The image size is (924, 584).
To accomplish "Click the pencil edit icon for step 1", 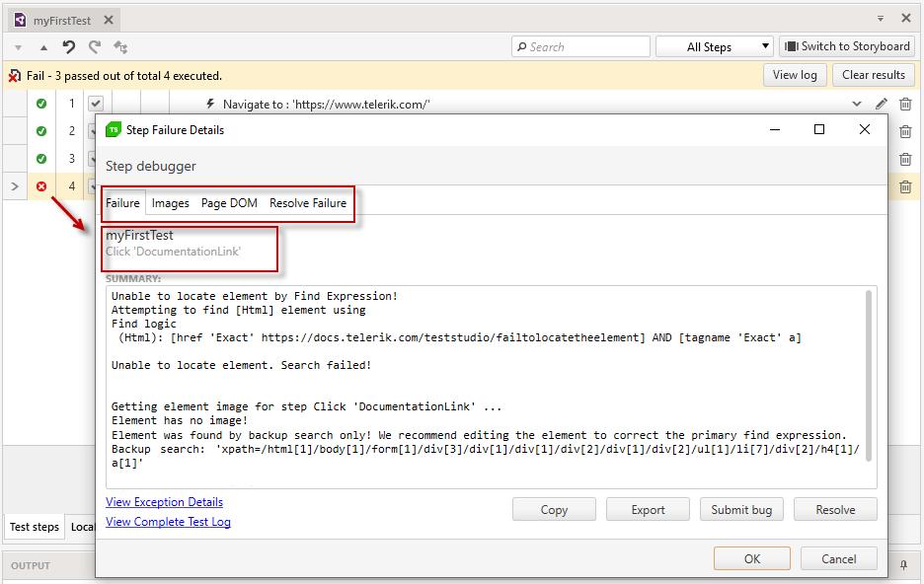I will [x=882, y=104].
